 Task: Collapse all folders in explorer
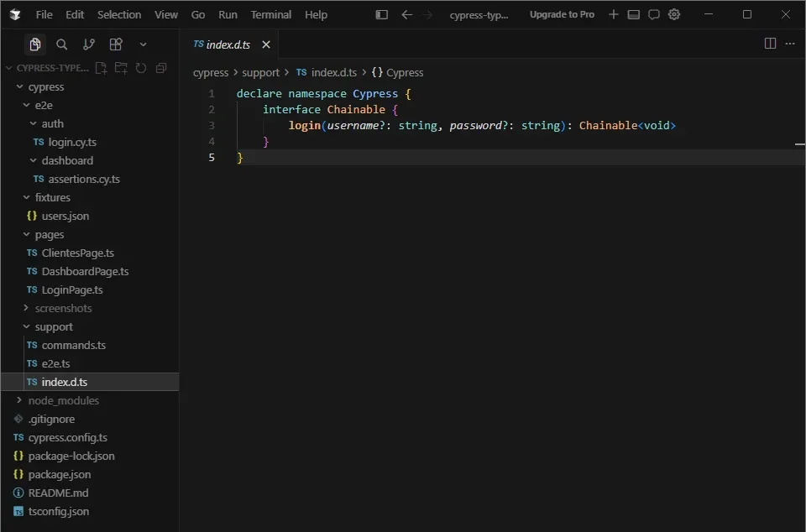161,68
